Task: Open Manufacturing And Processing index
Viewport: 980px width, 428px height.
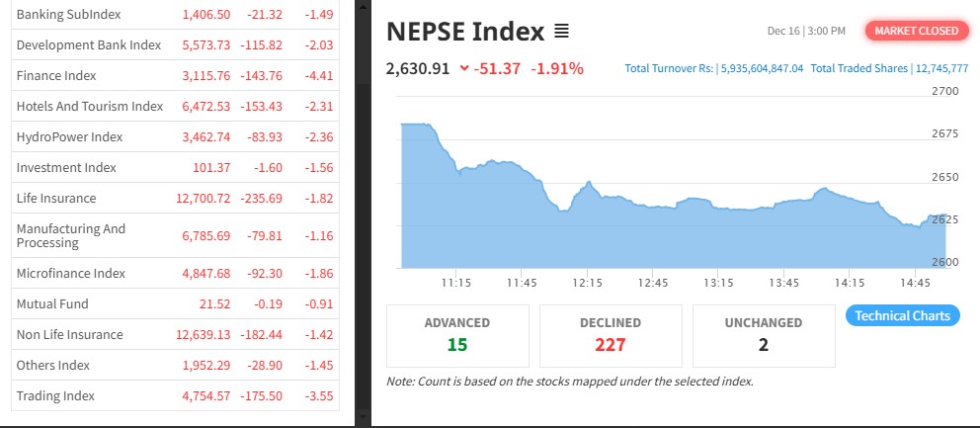Action: click(x=71, y=235)
